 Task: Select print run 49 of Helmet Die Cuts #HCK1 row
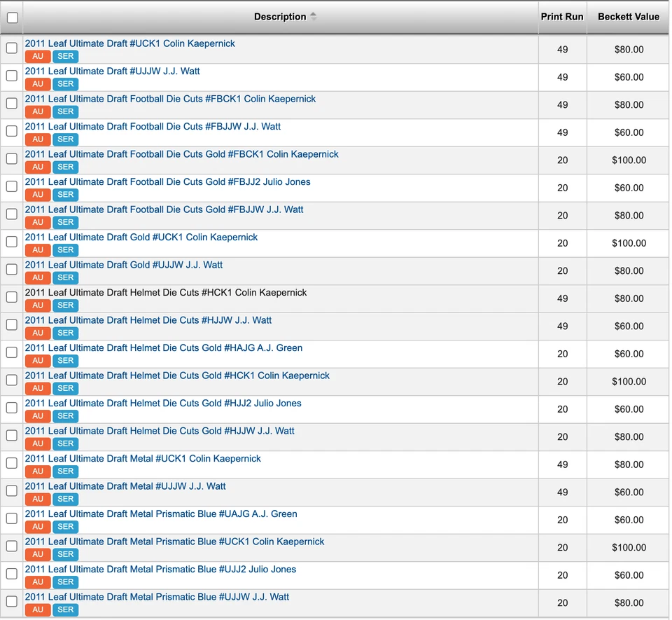coord(562,298)
